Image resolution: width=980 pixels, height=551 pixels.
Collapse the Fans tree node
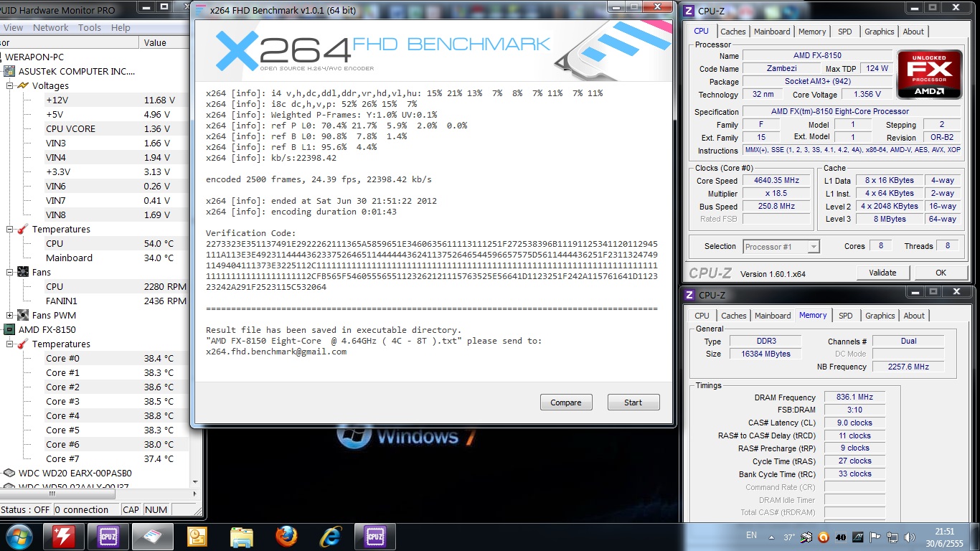(x=10, y=272)
